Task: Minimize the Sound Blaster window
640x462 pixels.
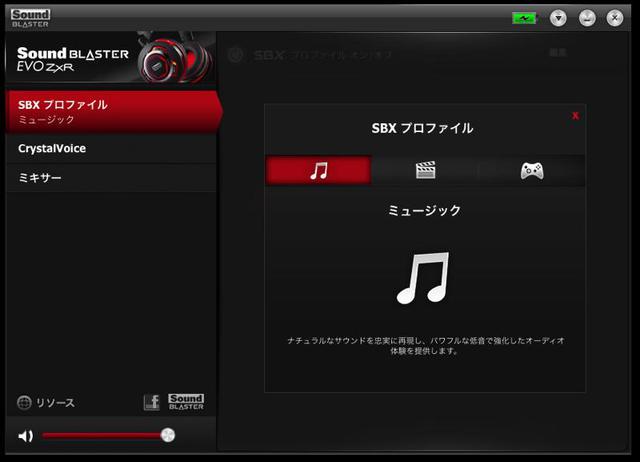Action: [587, 18]
